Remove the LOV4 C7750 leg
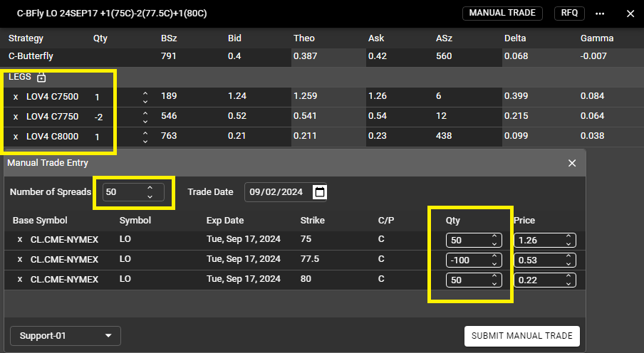 tap(16, 116)
